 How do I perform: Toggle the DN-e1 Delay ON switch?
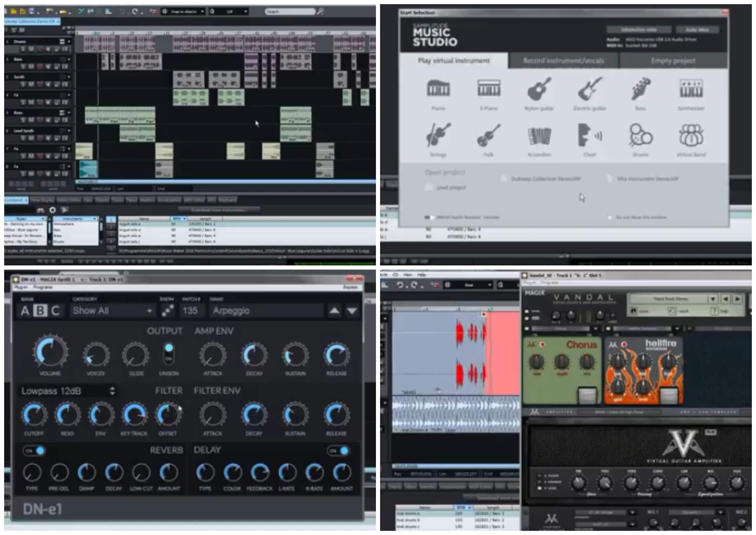[338, 451]
